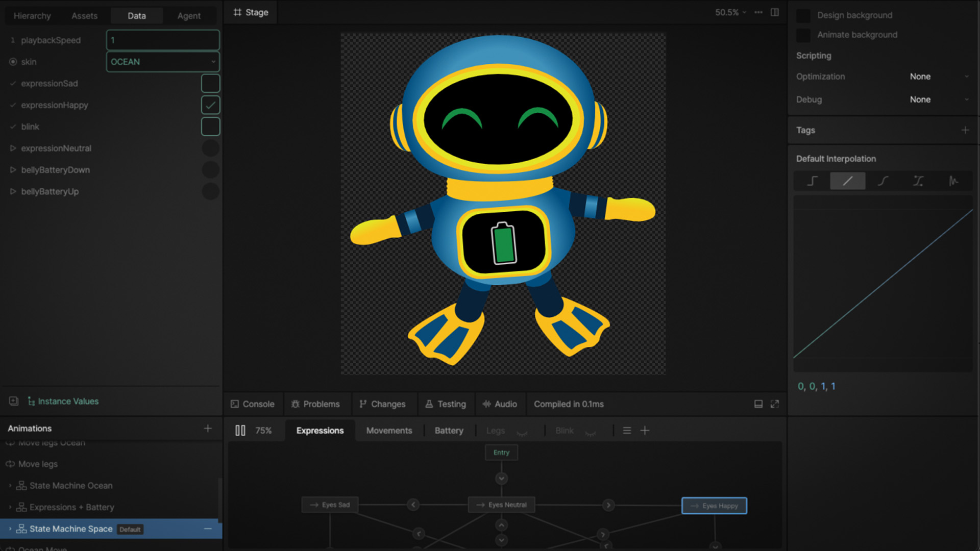Uncheck the expressionHappy checkbox
Image resolution: width=980 pixels, height=551 pixels.
point(210,105)
